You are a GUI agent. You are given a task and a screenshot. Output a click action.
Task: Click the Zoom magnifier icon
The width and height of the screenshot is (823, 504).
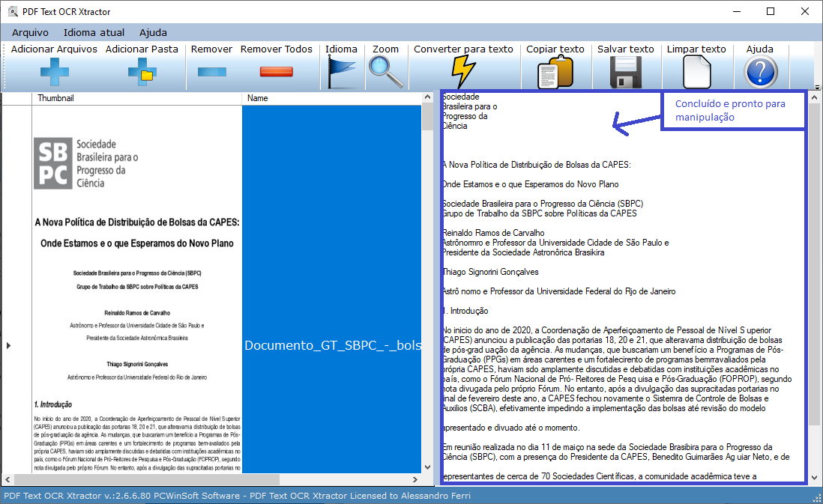pos(386,73)
